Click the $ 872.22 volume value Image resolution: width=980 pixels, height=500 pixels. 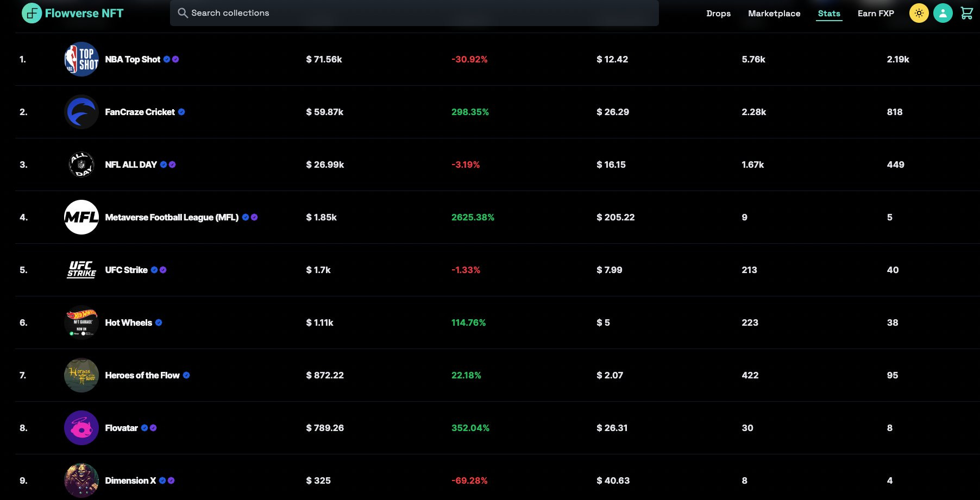tap(325, 375)
